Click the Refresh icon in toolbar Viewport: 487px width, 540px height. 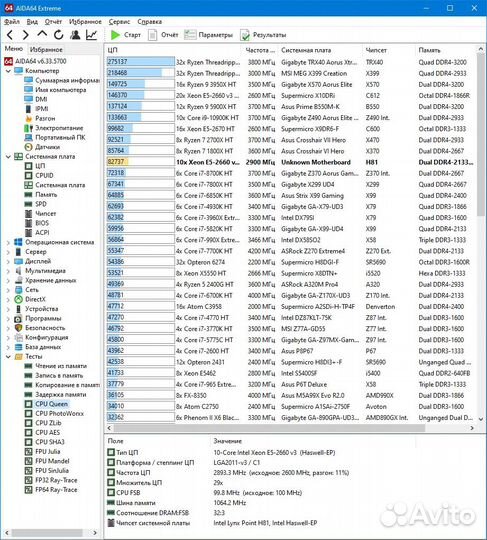[x=59, y=35]
